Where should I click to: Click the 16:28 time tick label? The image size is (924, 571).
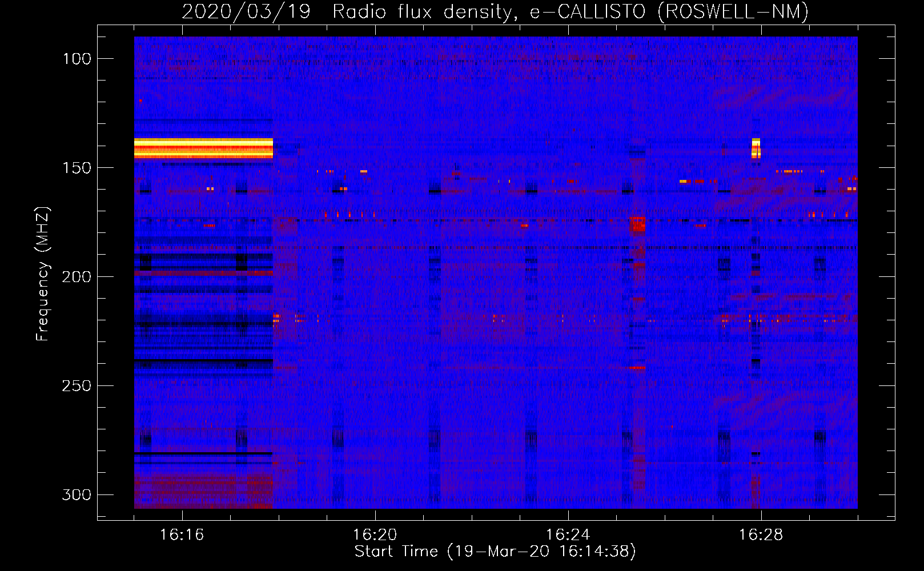tap(761, 535)
